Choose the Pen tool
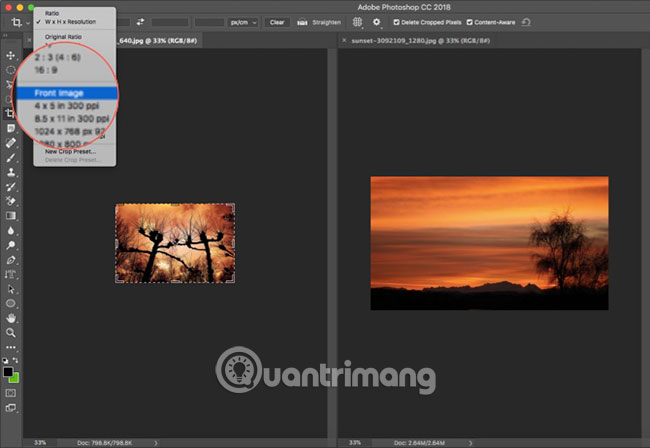The width and height of the screenshot is (650, 448). tap(11, 260)
